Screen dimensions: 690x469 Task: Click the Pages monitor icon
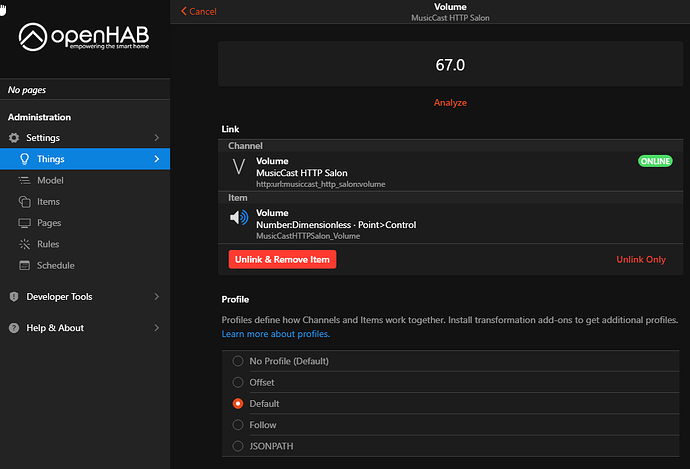25,223
